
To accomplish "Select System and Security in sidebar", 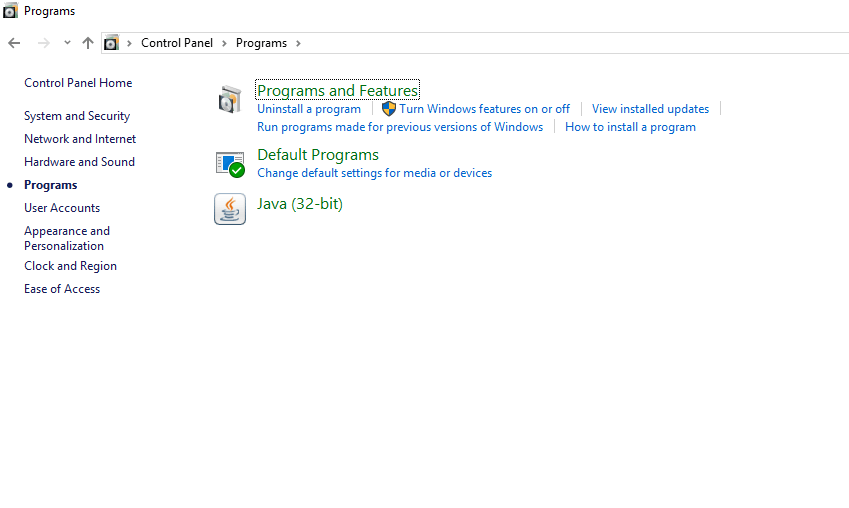I will [x=77, y=116].
